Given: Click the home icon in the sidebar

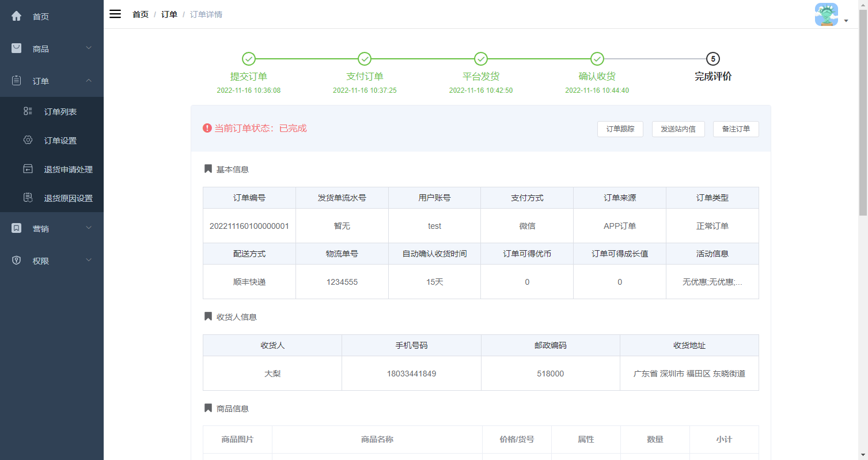Looking at the screenshot, I should (17, 16).
